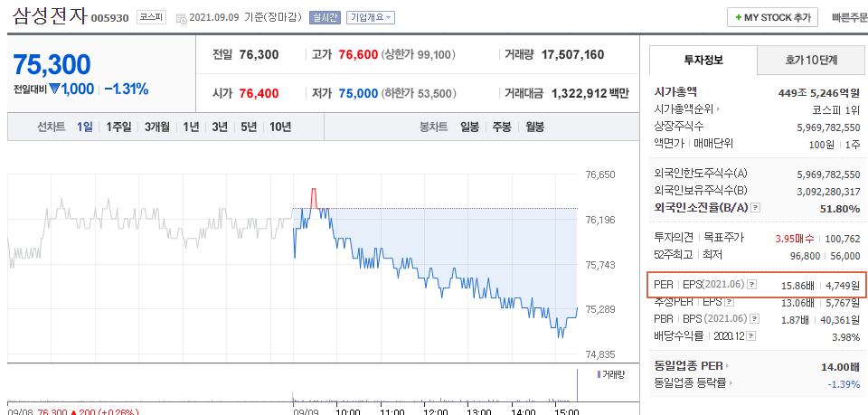Image resolution: width=868 pixels, height=415 pixels.
Task: Select the 3년 line chart period
Action: 220,127
